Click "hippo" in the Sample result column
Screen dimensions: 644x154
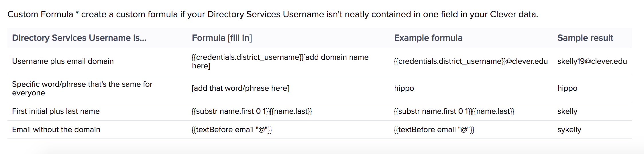click(x=567, y=88)
